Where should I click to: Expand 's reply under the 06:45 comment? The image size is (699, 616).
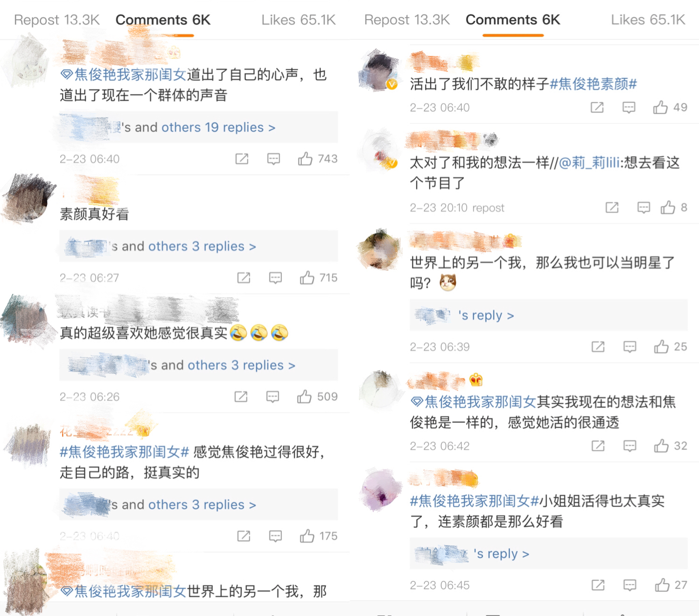[x=548, y=553]
